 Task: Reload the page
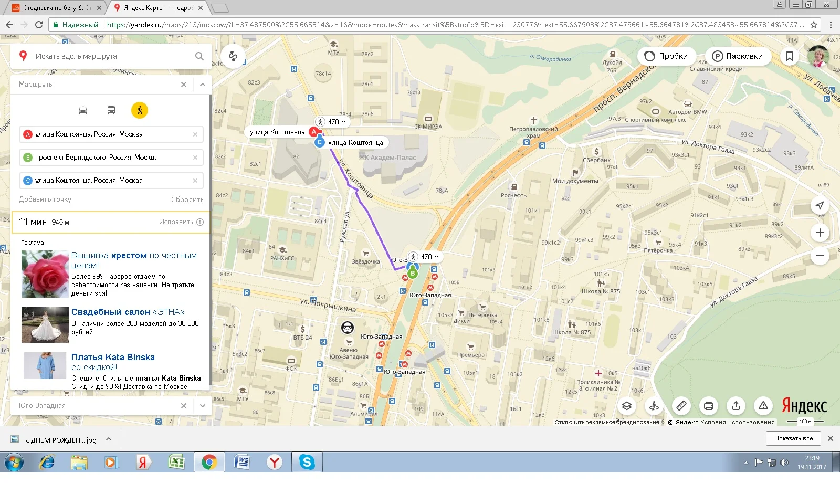38,25
